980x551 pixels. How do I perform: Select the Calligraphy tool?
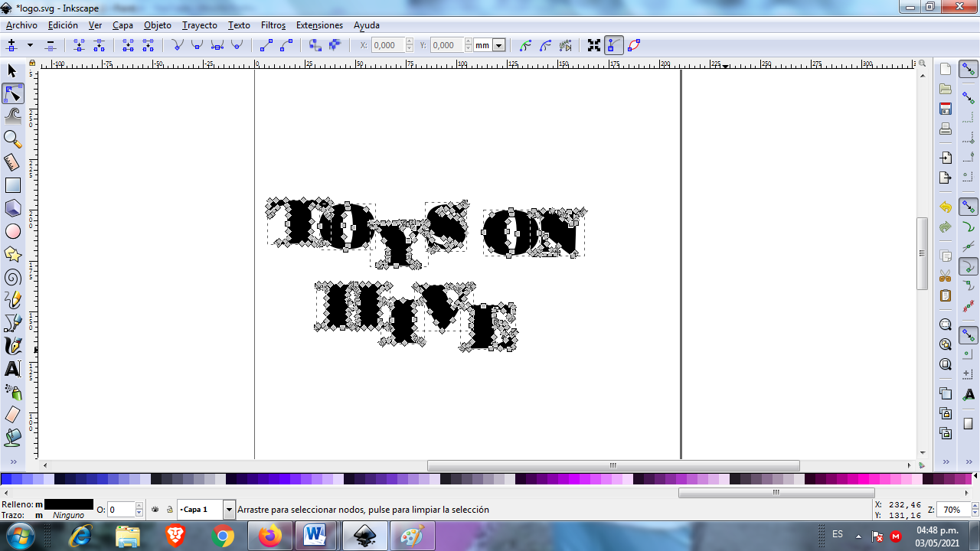coord(13,346)
